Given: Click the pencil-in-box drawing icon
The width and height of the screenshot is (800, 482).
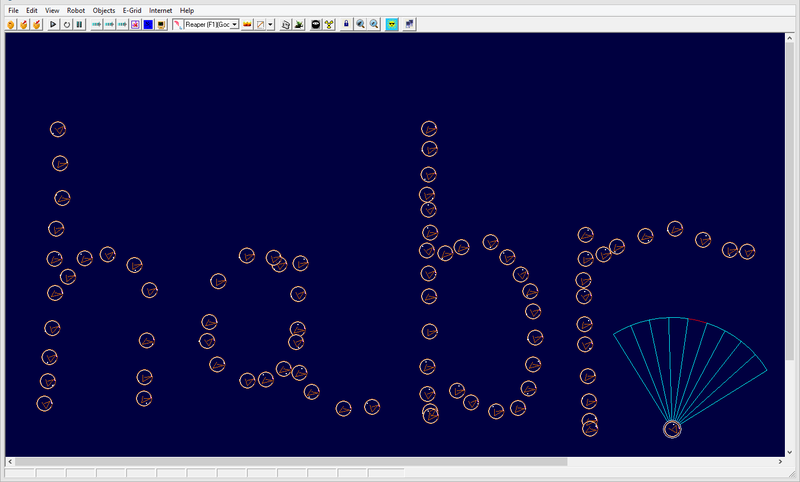Looking at the screenshot, I should pos(260,24).
